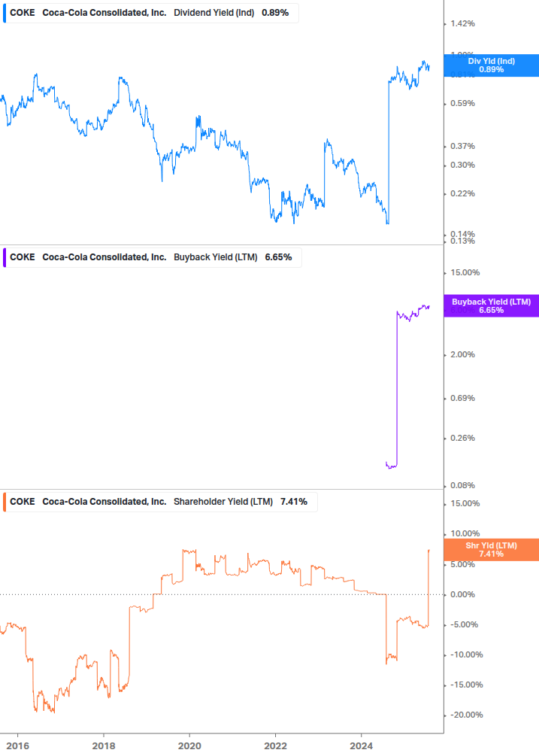Click the 6.65% value in buyback legend

point(278,257)
